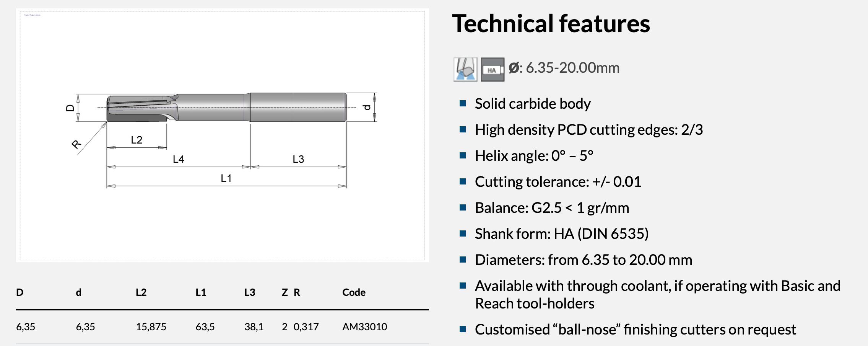Click the Ø: 6.35-20.00mm diameter range text
The height and width of the screenshot is (346, 868).
pos(564,68)
